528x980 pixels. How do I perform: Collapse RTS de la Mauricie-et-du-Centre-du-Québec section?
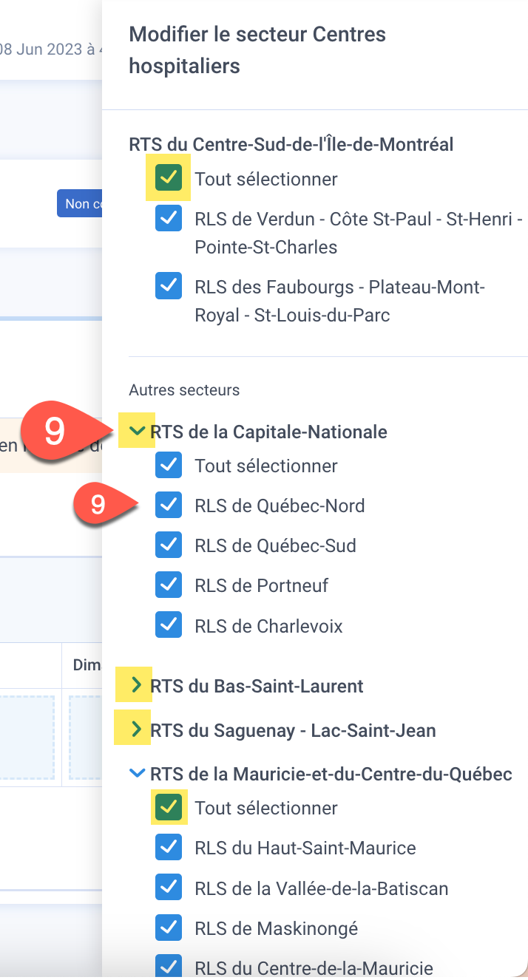[x=137, y=774]
